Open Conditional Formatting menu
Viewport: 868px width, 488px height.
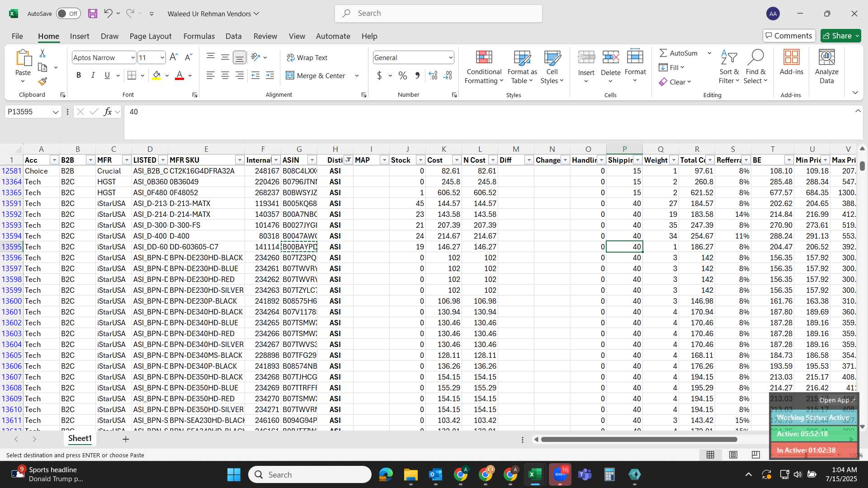pyautogui.click(x=484, y=67)
